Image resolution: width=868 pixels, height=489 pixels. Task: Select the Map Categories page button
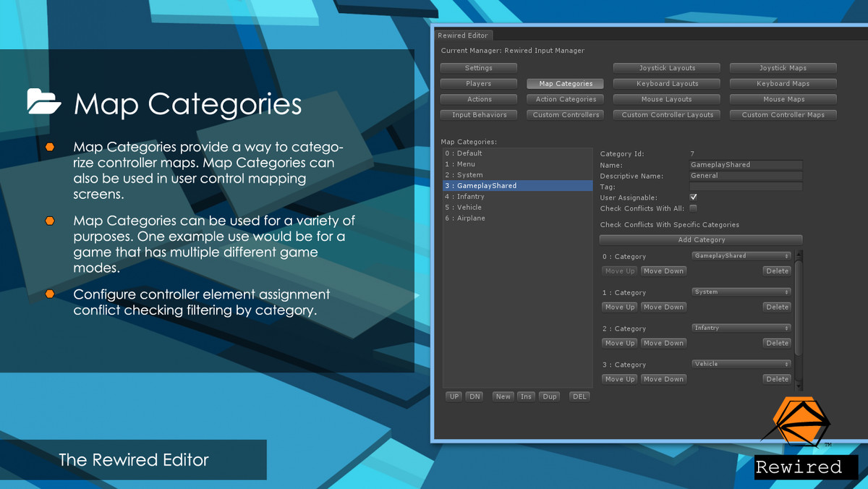[566, 84]
